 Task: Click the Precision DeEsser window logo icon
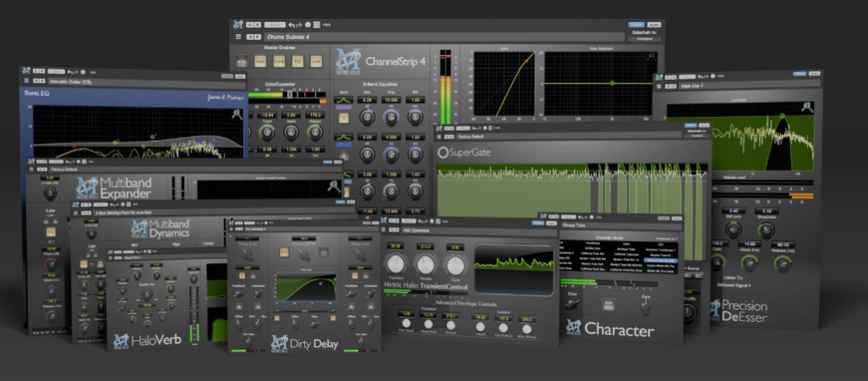click(659, 76)
